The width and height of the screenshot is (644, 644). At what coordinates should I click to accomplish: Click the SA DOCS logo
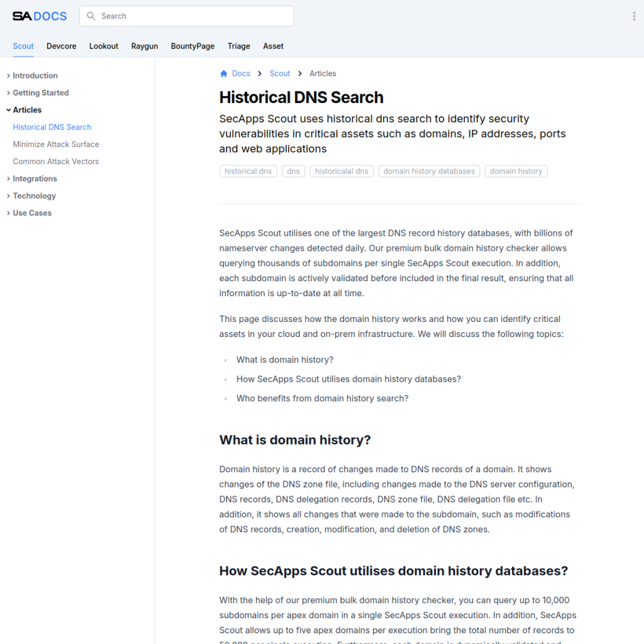click(40, 16)
